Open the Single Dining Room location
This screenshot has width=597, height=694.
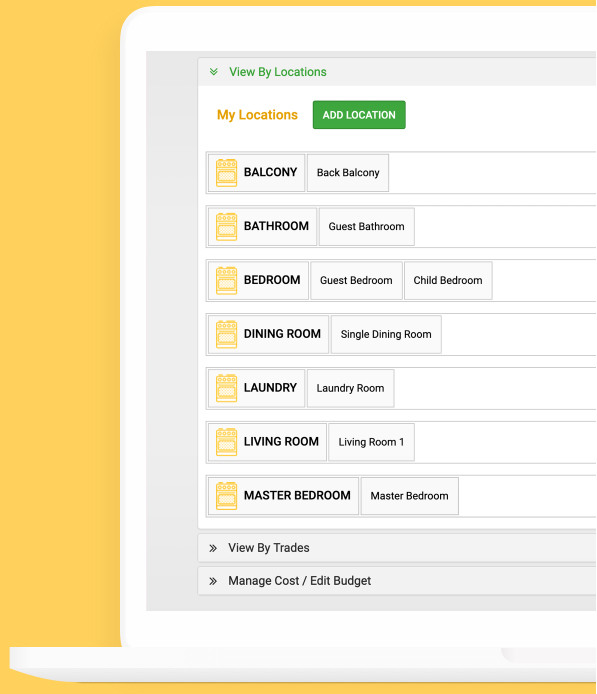click(386, 334)
